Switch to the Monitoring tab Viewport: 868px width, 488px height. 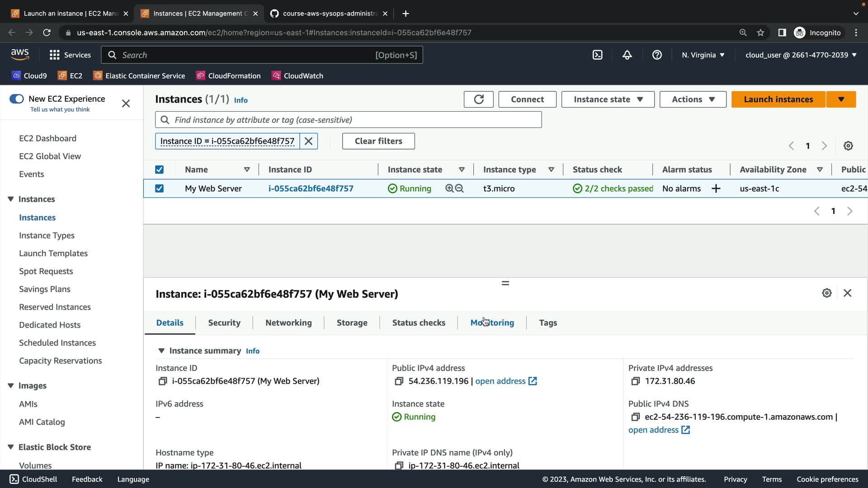click(x=492, y=323)
